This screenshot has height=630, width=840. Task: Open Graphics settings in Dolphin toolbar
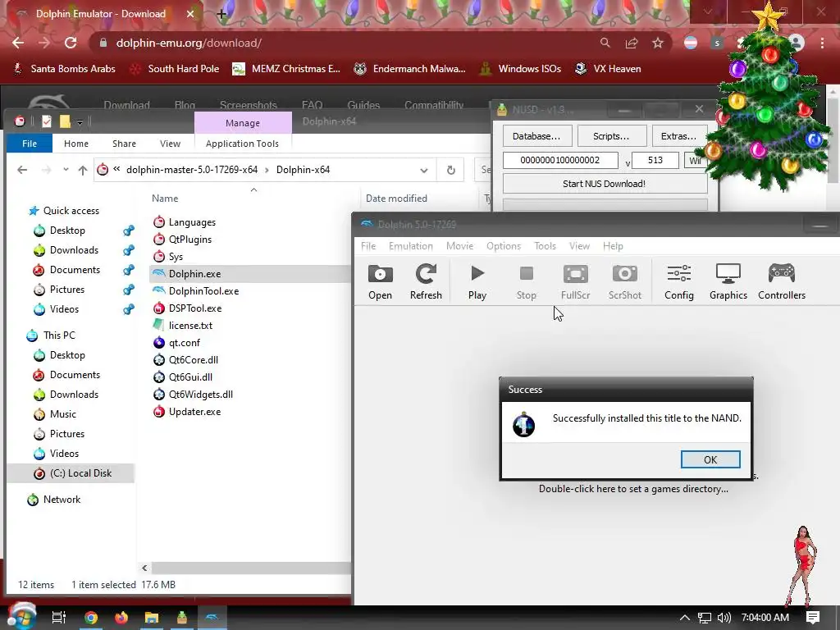pos(728,282)
